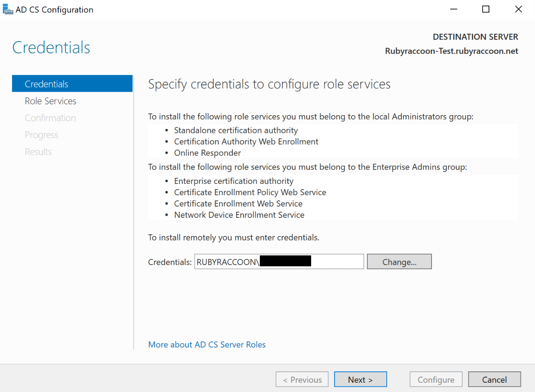Viewport: 535px width, 392px height.
Task: Maximize the AD CS Configuration window
Action: (x=486, y=9)
